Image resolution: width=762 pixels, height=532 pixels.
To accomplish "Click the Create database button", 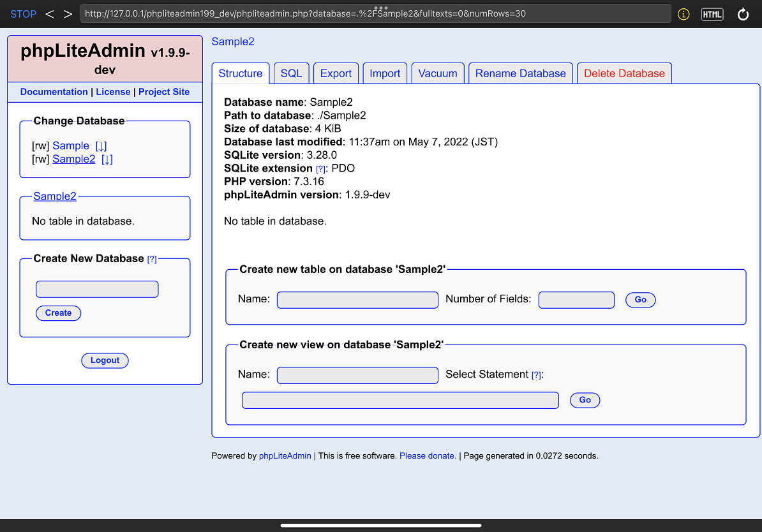I will [58, 313].
